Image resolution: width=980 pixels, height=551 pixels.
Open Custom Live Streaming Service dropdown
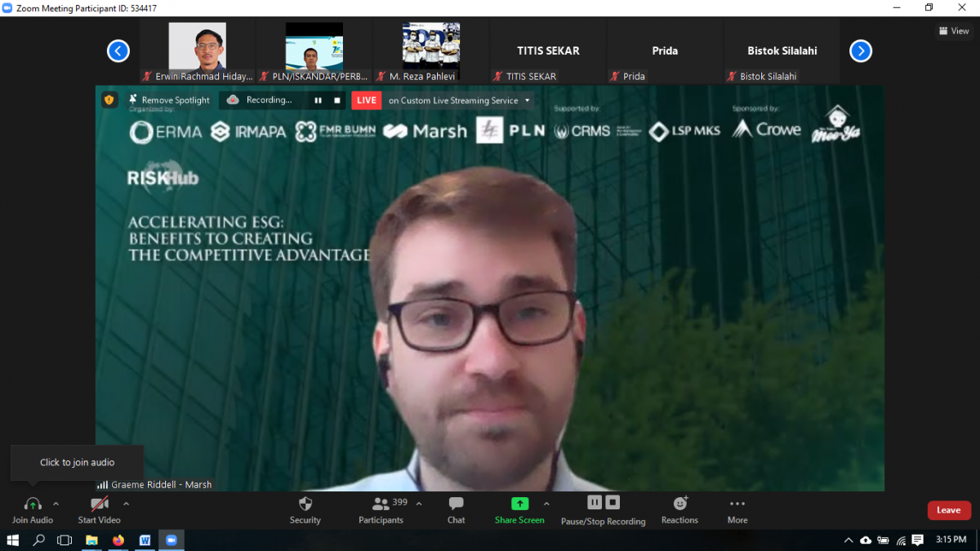(528, 100)
